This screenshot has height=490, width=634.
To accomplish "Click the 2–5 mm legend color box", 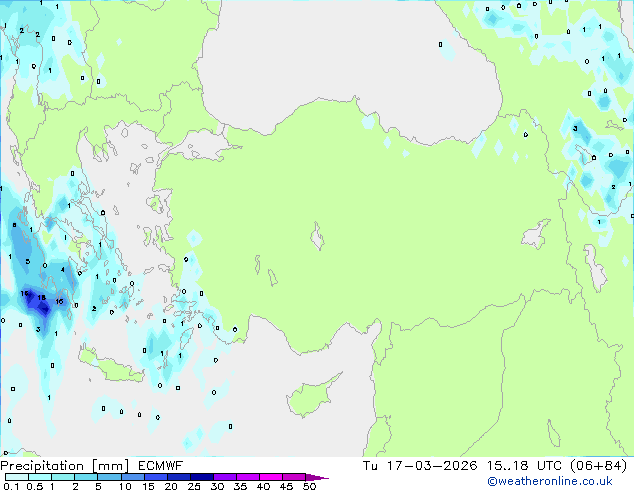I will (86, 477).
